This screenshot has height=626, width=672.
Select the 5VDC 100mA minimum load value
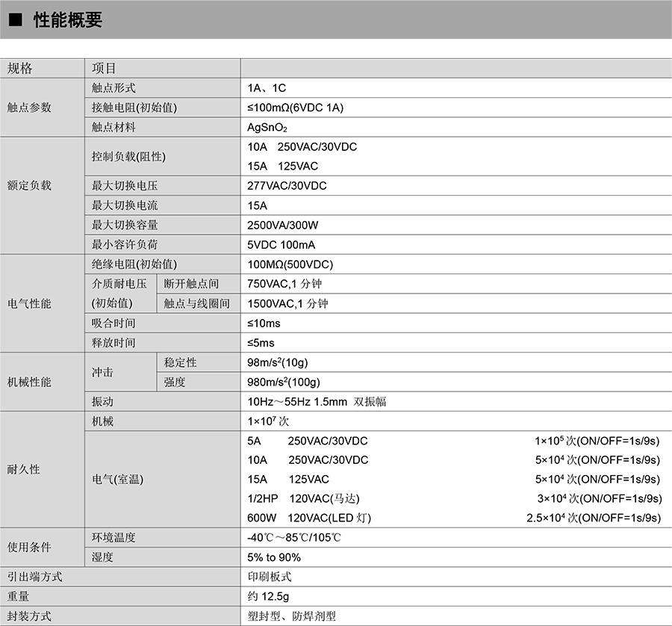(x=281, y=244)
